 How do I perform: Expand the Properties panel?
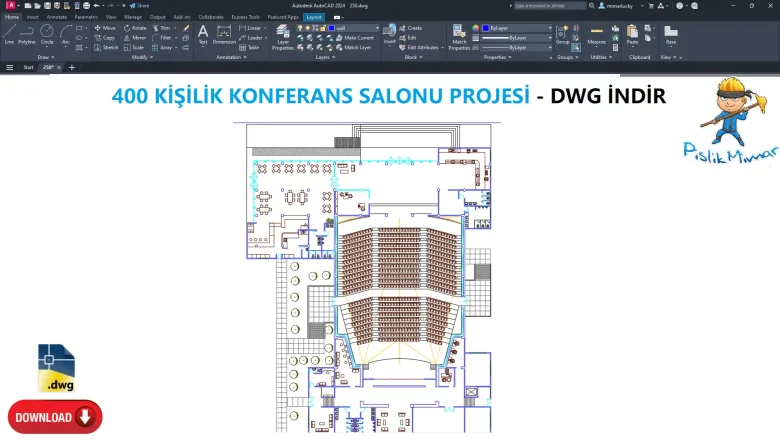click(497, 57)
